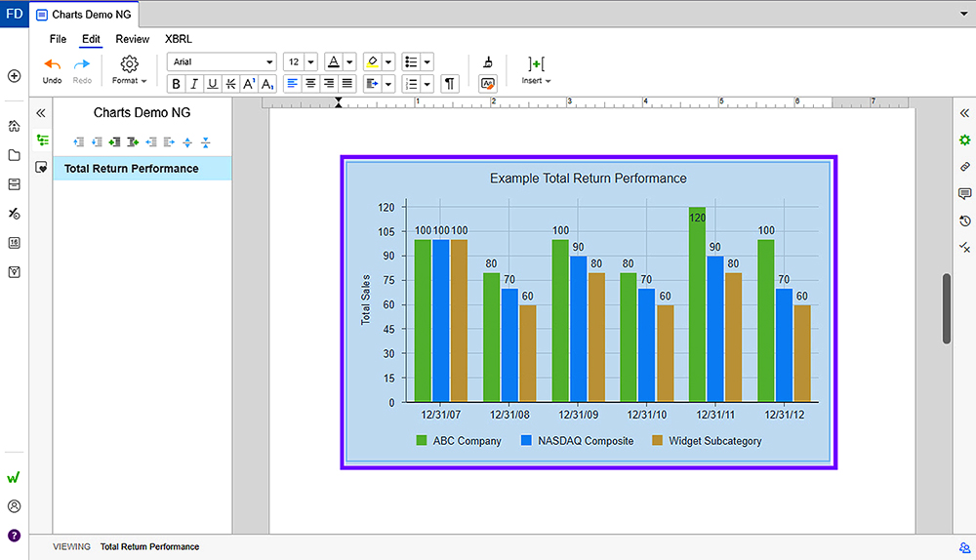Open the Home icon in left sidebar
976x560 pixels.
coord(14,126)
